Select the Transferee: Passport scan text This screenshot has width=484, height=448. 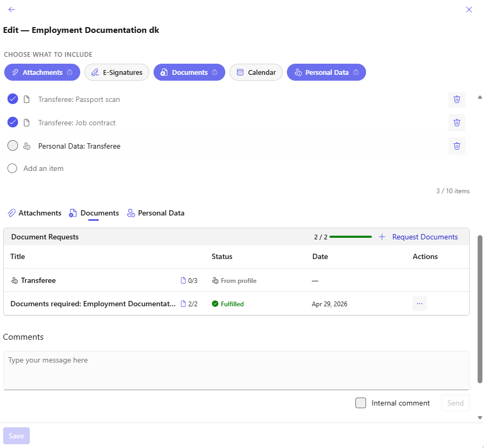79,99
